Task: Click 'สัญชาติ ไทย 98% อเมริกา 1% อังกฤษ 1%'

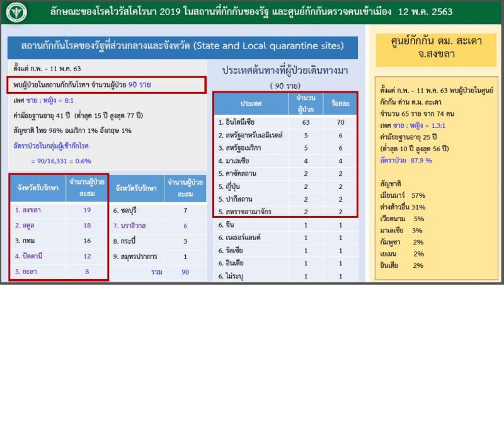Action: pos(72,130)
